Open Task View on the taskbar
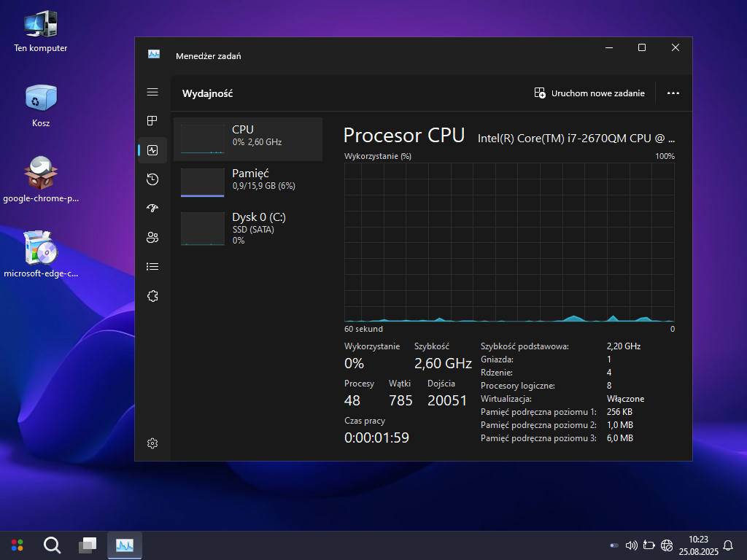 tap(88, 545)
